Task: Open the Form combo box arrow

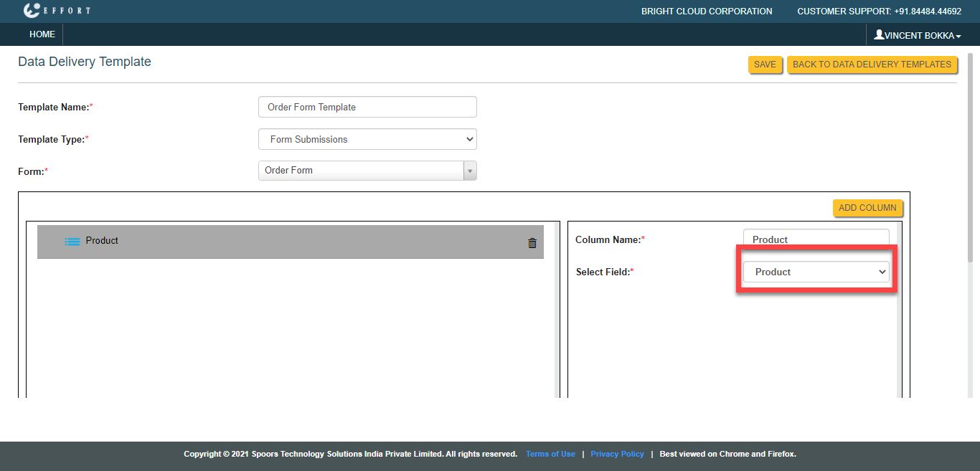Action: 470,171
